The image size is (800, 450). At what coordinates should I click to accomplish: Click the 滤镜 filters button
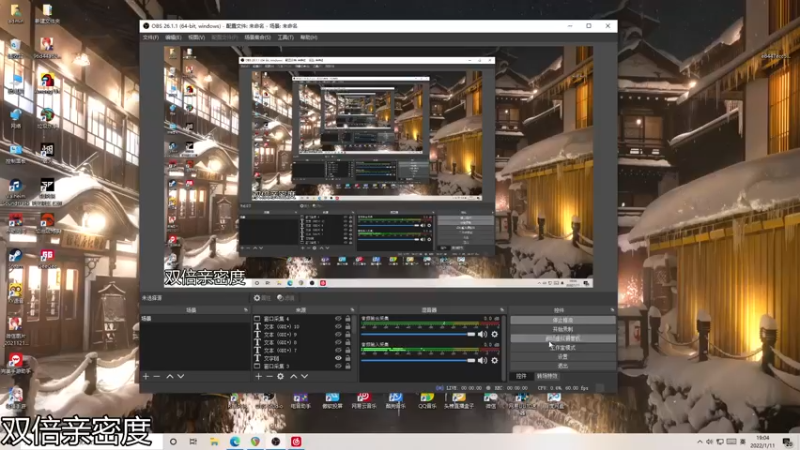(x=286, y=298)
